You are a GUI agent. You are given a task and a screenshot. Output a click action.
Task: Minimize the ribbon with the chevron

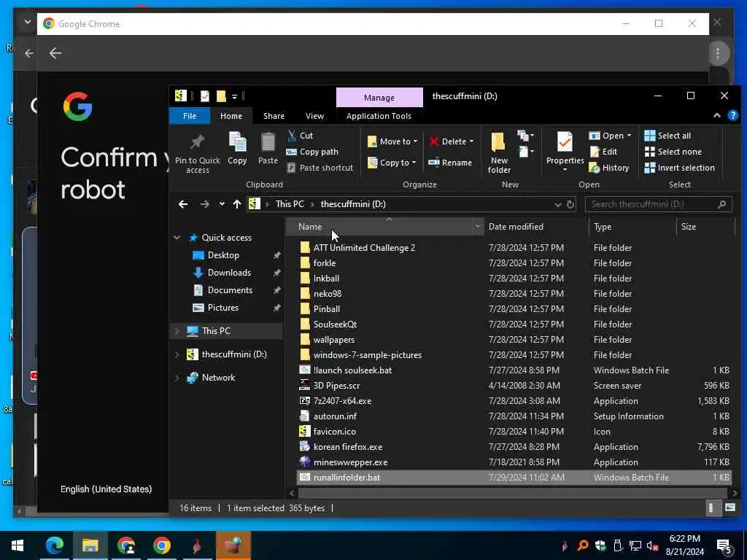(x=716, y=116)
